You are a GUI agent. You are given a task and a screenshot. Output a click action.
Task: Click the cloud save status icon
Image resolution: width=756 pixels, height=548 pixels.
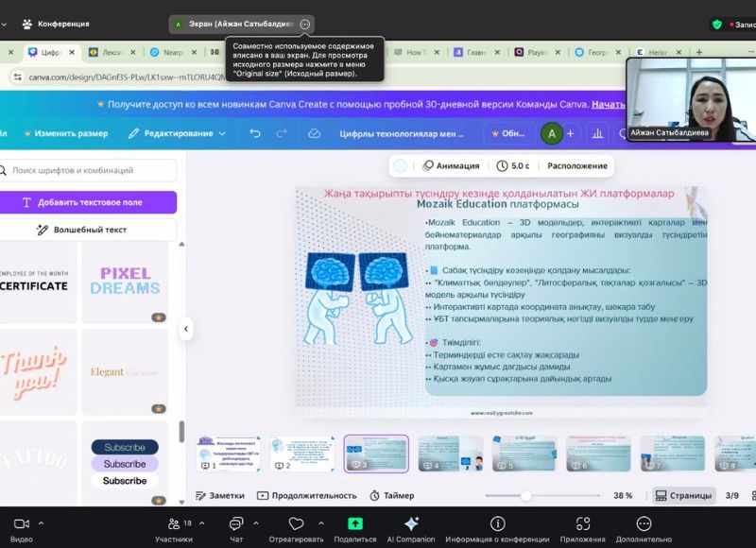coord(315,134)
